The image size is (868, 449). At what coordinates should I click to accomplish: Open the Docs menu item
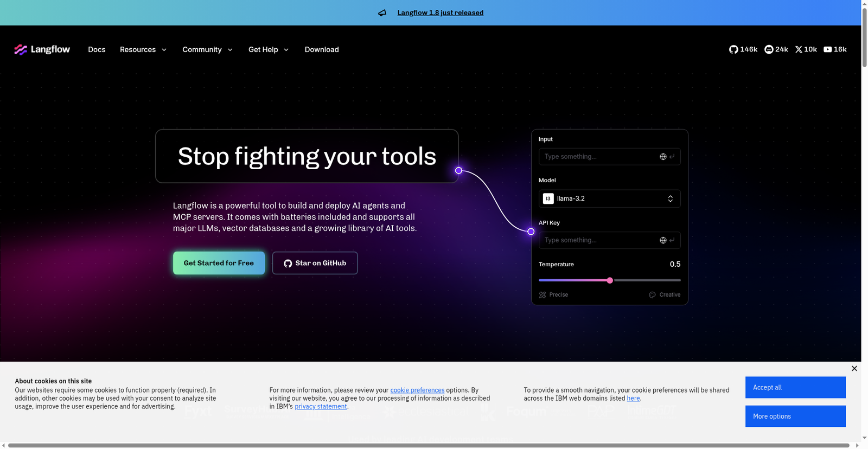97,50
